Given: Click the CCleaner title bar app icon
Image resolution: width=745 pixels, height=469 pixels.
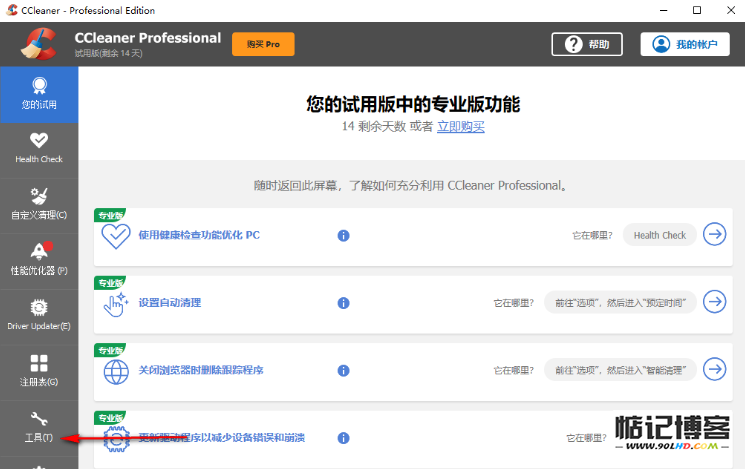Looking at the screenshot, I should [12, 10].
